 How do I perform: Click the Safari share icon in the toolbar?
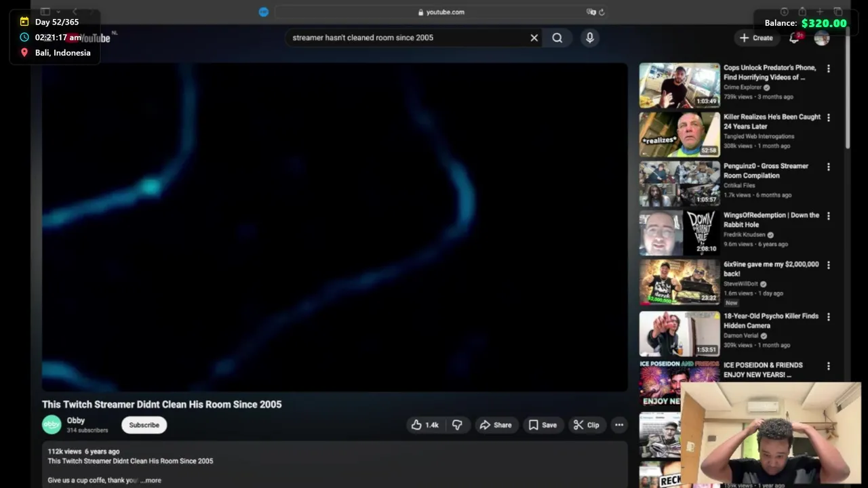(x=802, y=12)
